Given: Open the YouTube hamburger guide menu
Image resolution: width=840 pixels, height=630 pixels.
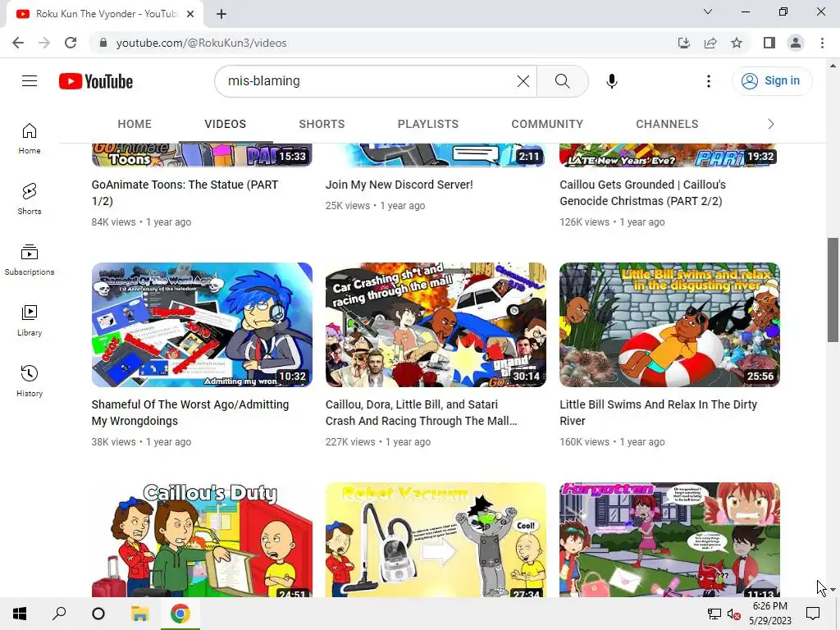Looking at the screenshot, I should point(30,81).
